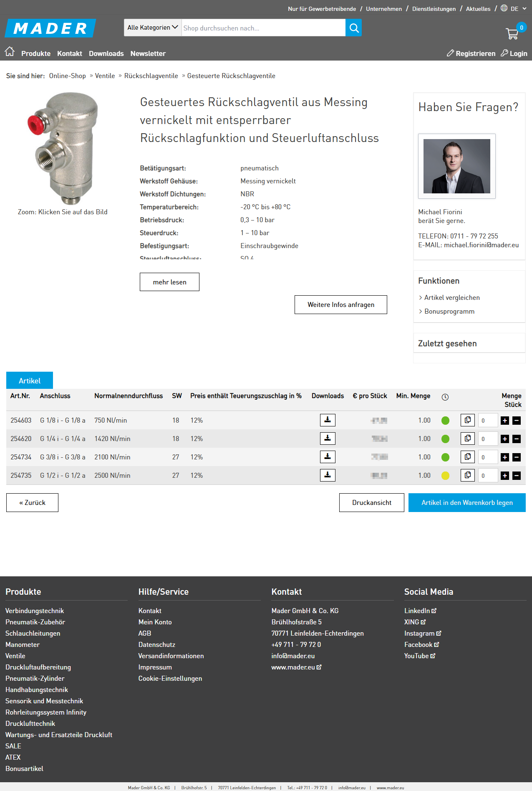
Task: Click the valve product image to zoom
Action: point(63,148)
